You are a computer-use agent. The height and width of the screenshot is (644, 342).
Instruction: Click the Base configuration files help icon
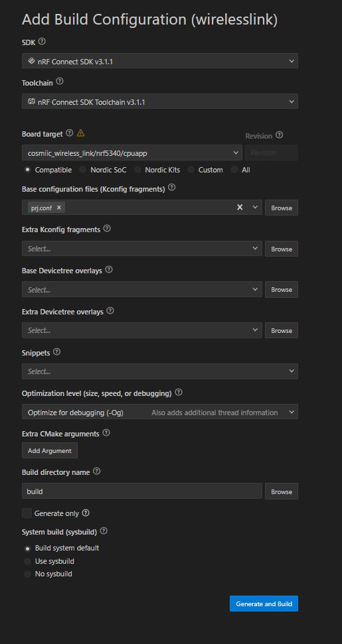172,188
